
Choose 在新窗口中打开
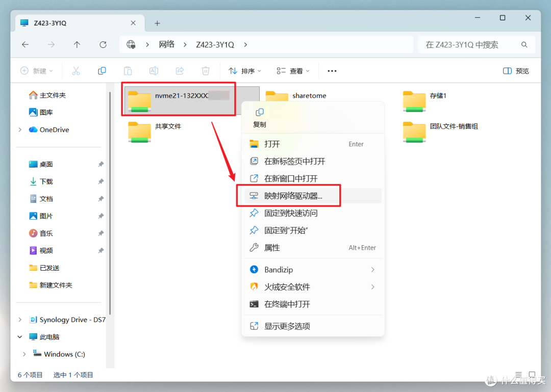pyautogui.click(x=313, y=178)
